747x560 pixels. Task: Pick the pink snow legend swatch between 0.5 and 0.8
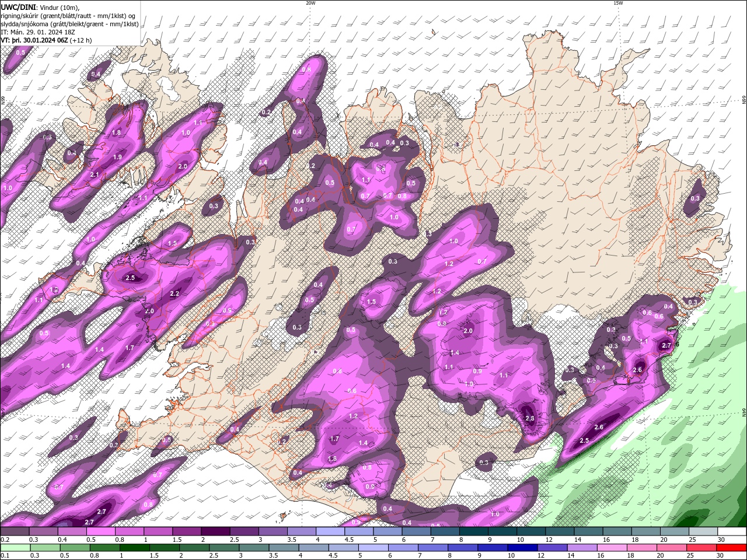[100, 531]
